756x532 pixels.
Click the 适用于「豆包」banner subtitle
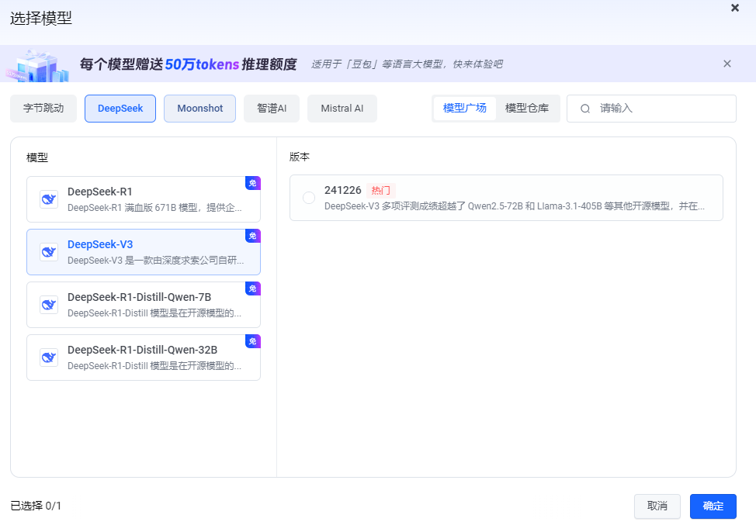click(407, 64)
